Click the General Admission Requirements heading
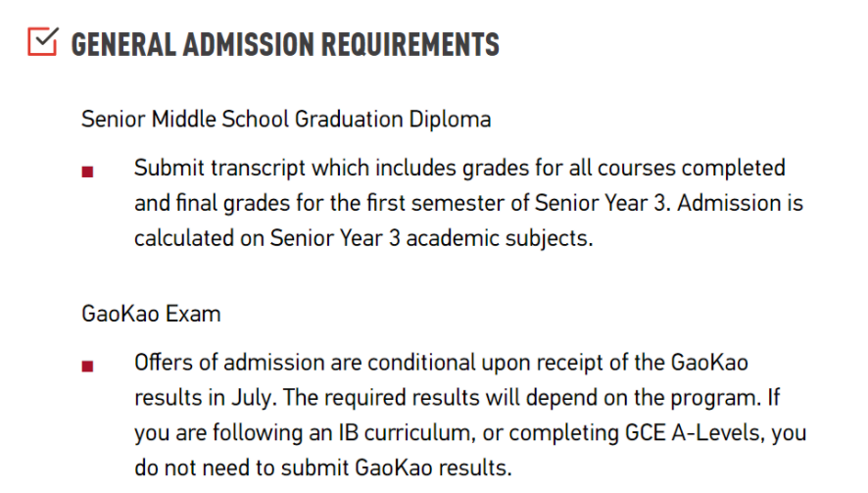The image size is (868, 493). click(x=285, y=45)
